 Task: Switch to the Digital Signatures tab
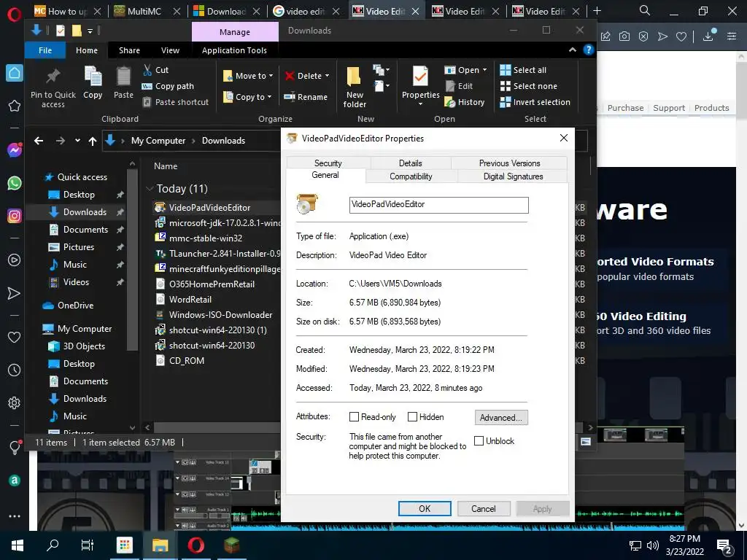click(x=513, y=176)
